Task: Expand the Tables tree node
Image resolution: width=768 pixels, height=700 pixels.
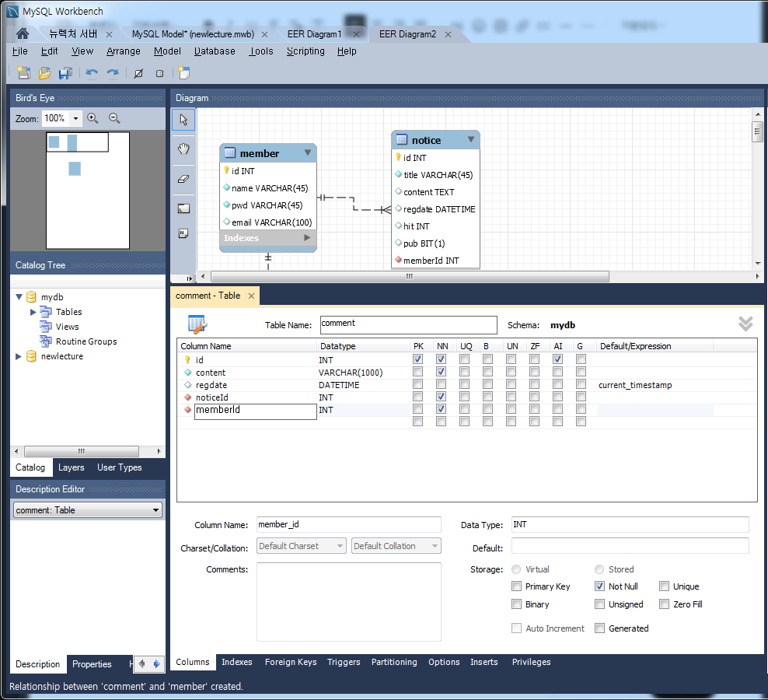Action: [x=33, y=312]
